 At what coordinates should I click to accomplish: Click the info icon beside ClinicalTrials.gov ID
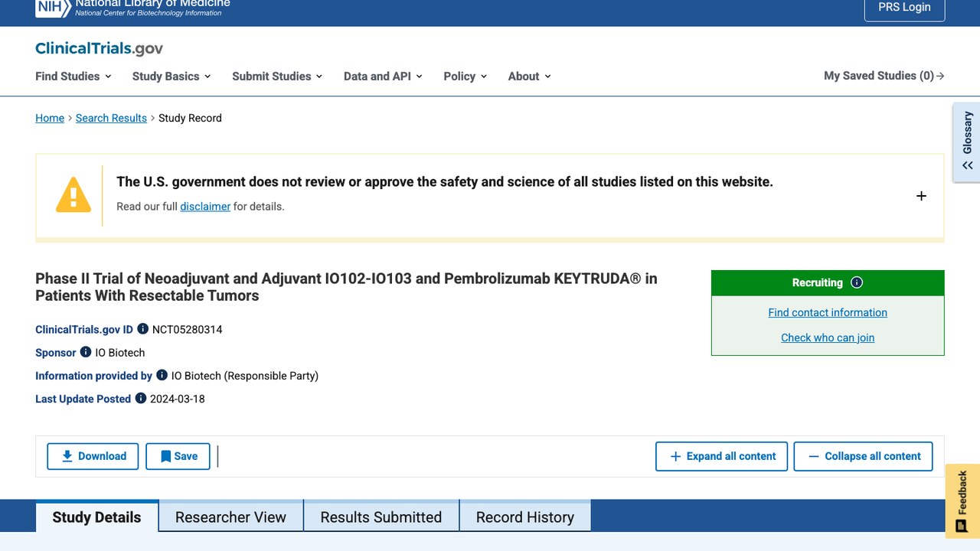click(142, 329)
